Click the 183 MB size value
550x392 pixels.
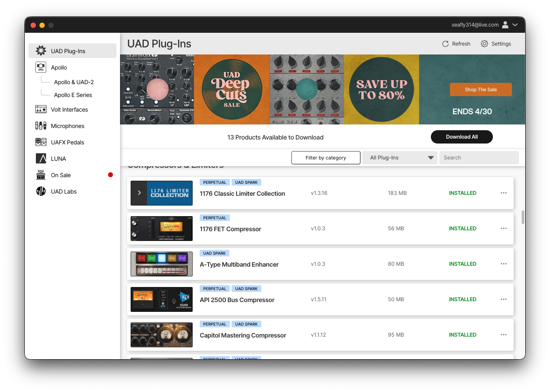click(397, 193)
